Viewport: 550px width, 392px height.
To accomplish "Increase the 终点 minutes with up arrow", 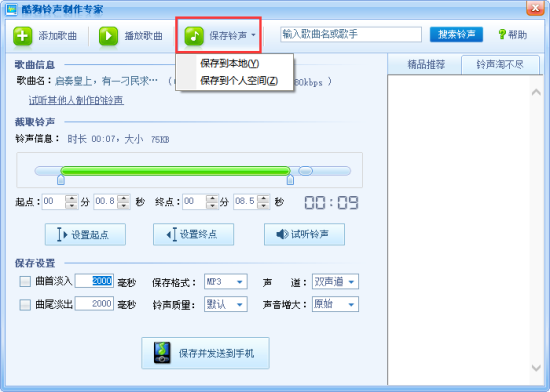I will point(212,198).
